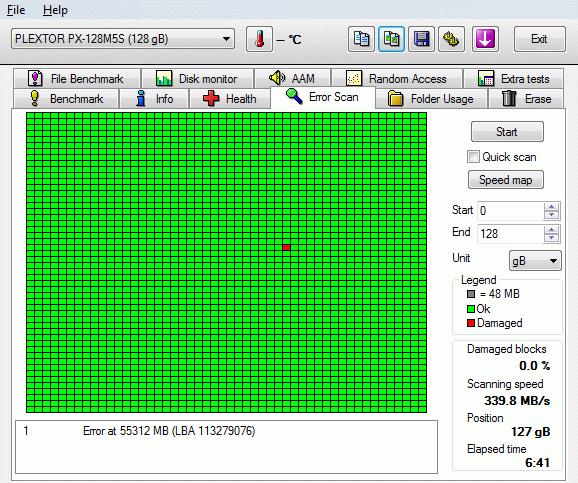Click the thermometer temperature icon
Image resolution: width=578 pixels, height=483 pixels.
(x=260, y=39)
